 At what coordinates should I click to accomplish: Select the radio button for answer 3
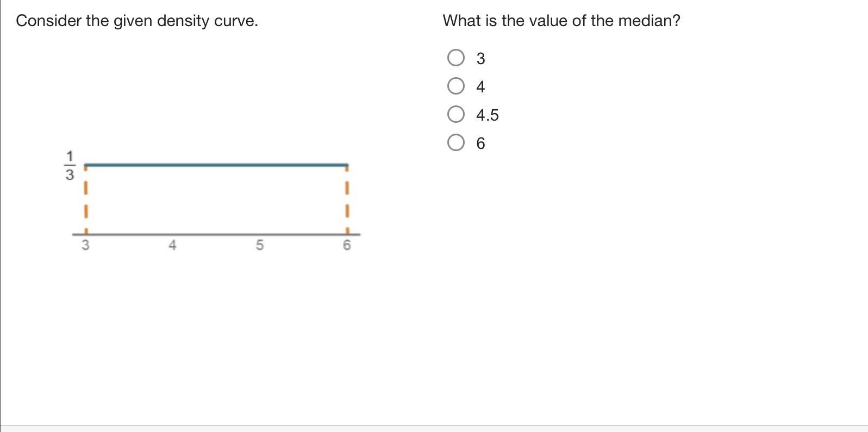pos(455,58)
